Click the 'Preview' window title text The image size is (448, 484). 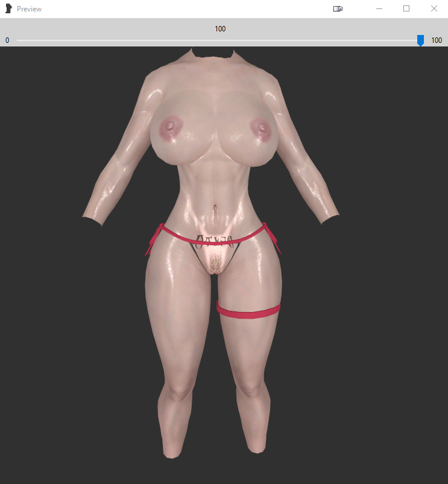click(30, 9)
